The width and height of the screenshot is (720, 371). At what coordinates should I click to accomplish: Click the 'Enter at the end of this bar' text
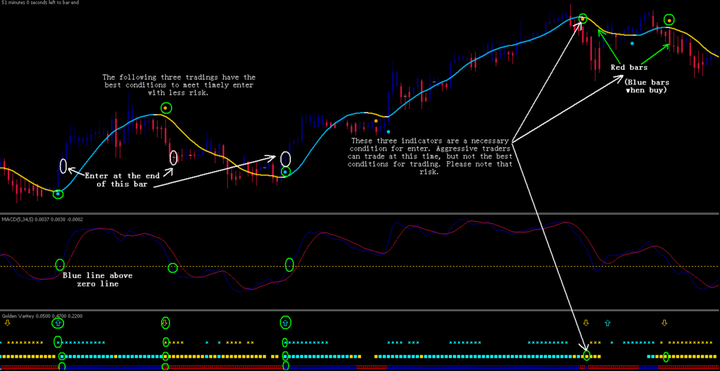click(x=117, y=180)
